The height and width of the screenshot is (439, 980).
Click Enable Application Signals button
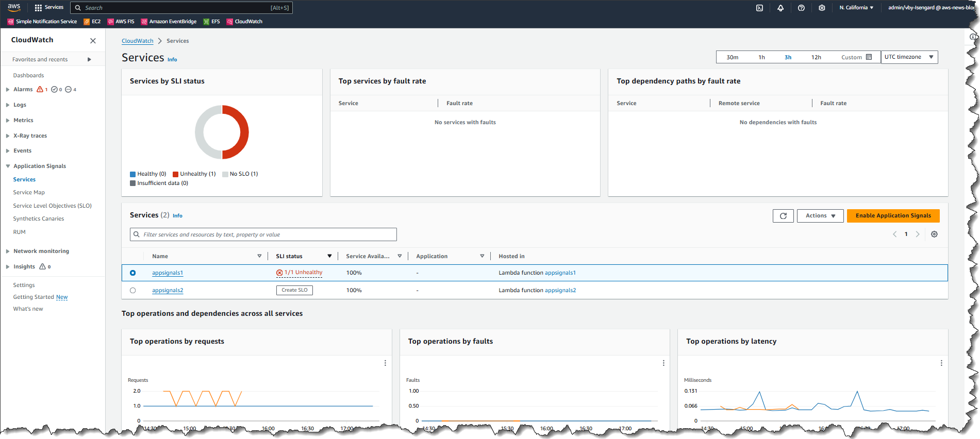[x=893, y=216]
